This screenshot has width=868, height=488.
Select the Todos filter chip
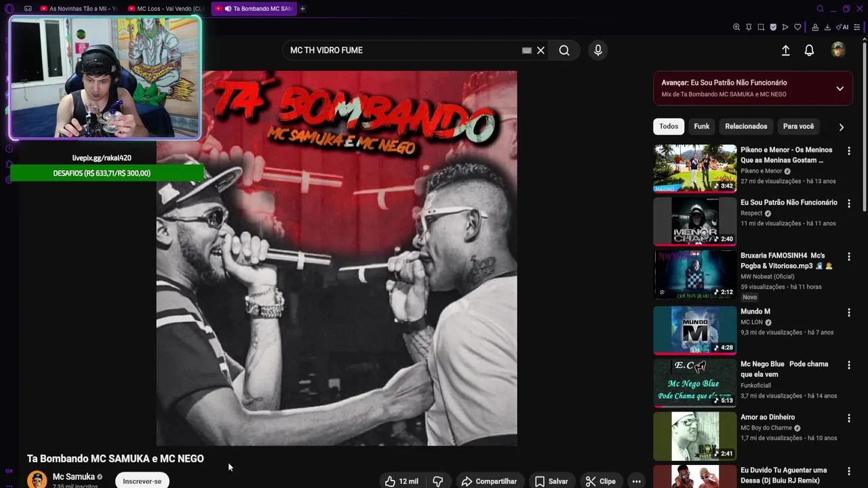tap(669, 126)
